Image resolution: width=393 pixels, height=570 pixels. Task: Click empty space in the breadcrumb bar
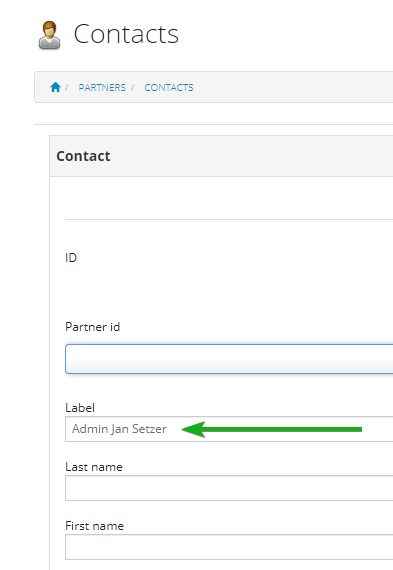291,87
